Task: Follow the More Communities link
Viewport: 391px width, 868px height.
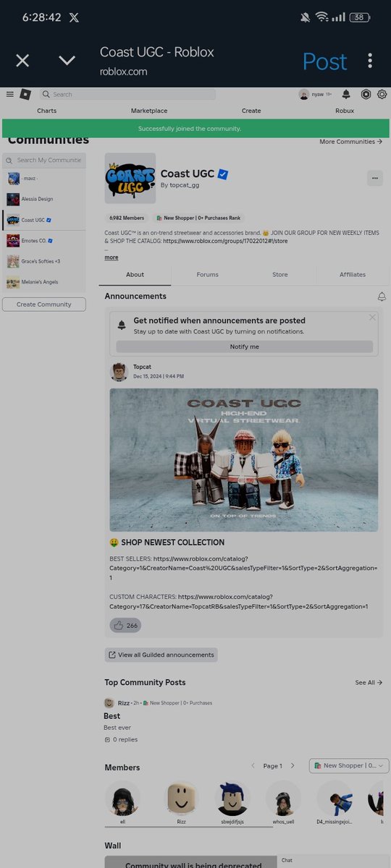Action: pos(351,142)
